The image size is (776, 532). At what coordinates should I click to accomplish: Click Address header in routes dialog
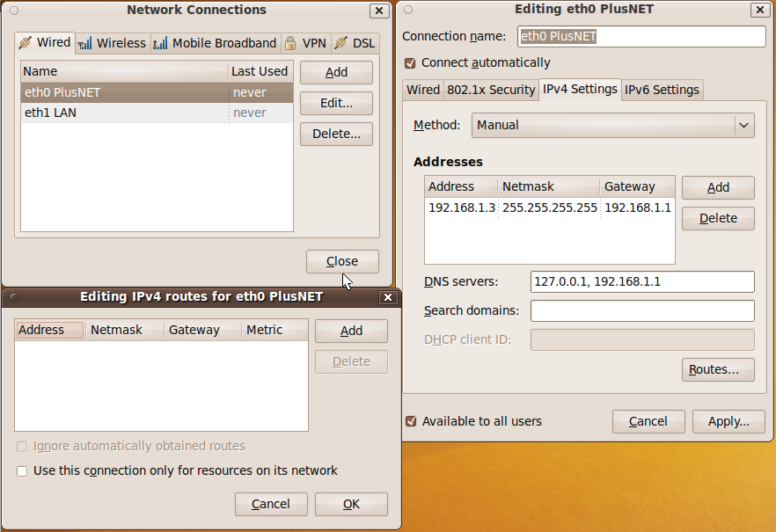click(x=50, y=330)
